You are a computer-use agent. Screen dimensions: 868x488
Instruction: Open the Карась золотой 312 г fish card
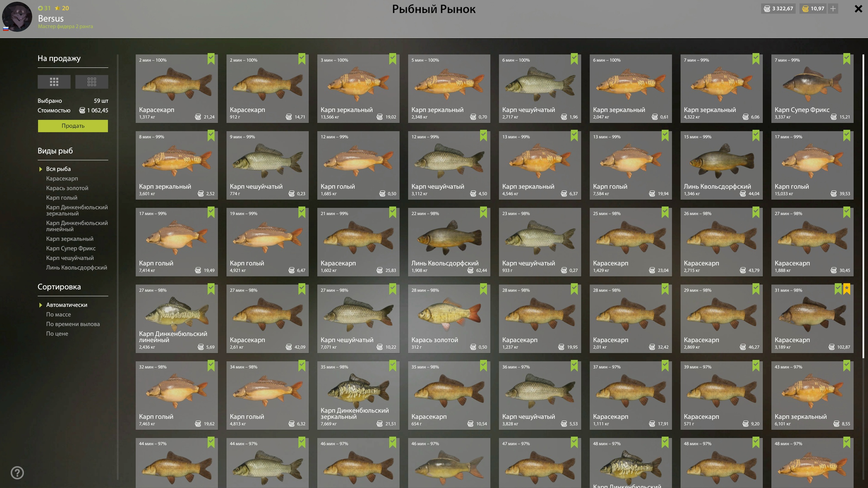[x=449, y=319]
